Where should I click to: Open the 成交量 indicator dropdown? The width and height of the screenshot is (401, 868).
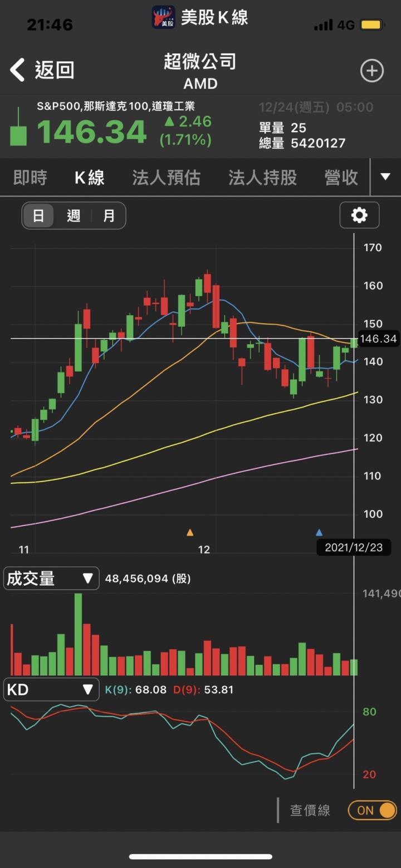coord(51,578)
